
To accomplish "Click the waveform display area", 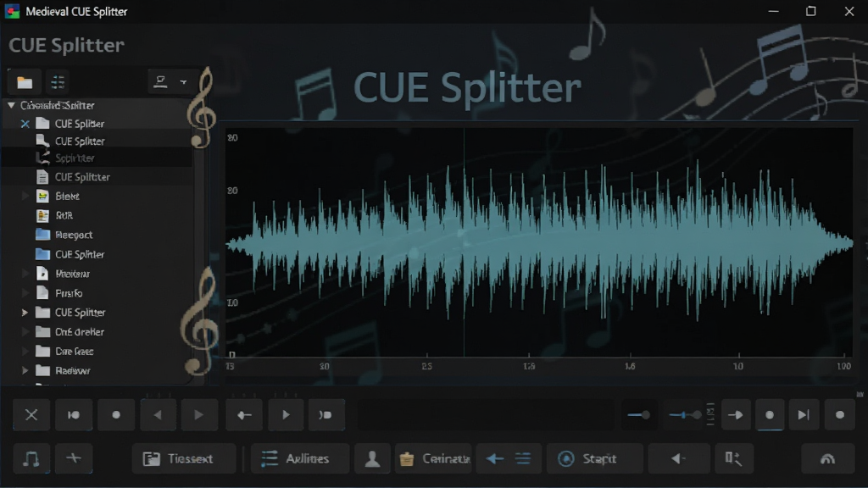I will (x=539, y=242).
